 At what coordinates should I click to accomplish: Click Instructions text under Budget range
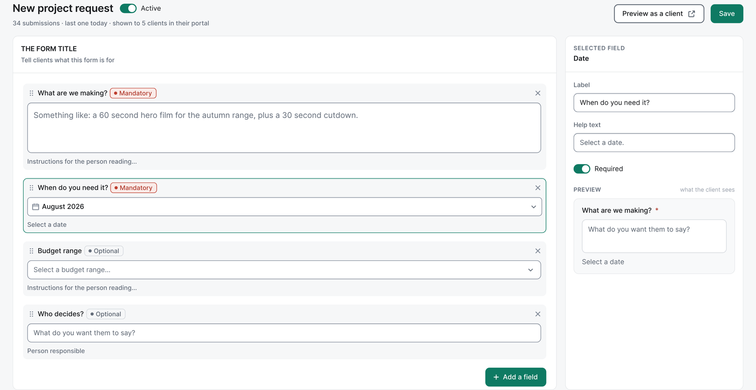click(x=82, y=288)
